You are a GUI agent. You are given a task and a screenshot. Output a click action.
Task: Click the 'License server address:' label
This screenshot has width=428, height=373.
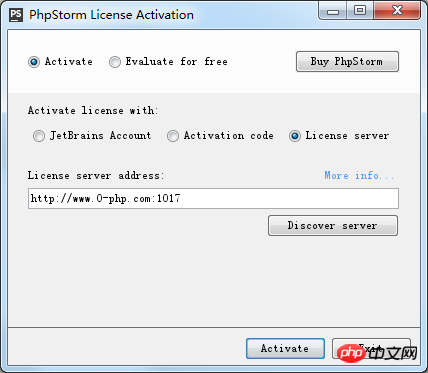coord(96,175)
